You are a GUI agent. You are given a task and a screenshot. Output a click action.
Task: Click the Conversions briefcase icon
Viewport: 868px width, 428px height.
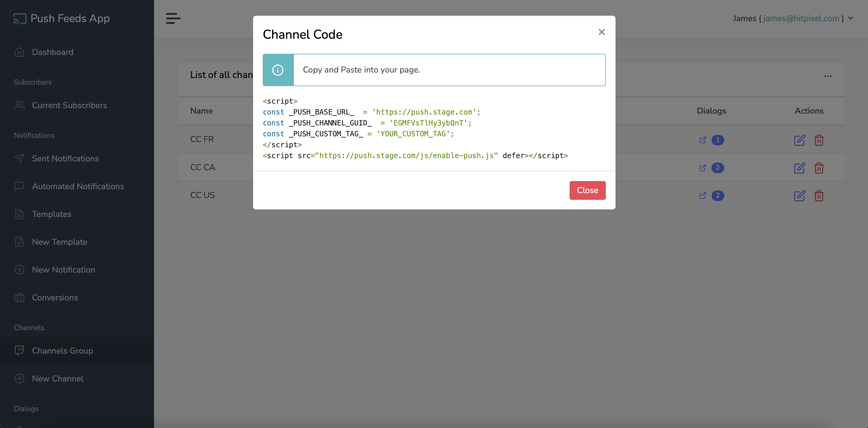coord(19,297)
